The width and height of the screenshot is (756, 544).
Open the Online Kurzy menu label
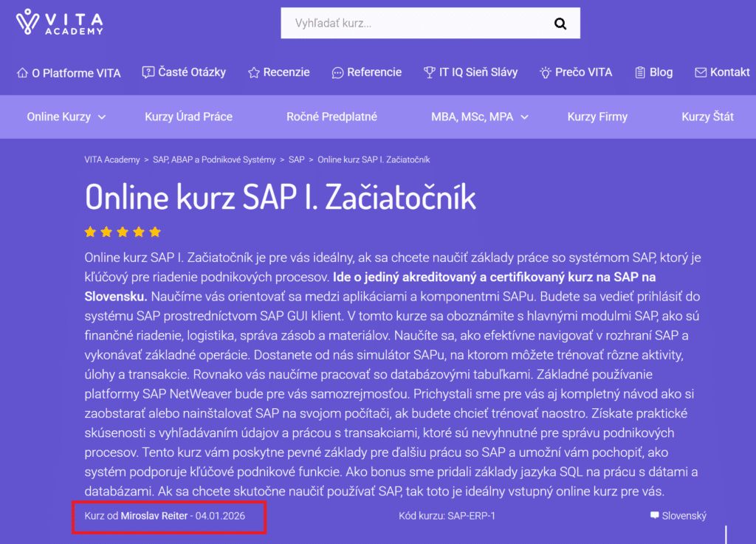59,117
